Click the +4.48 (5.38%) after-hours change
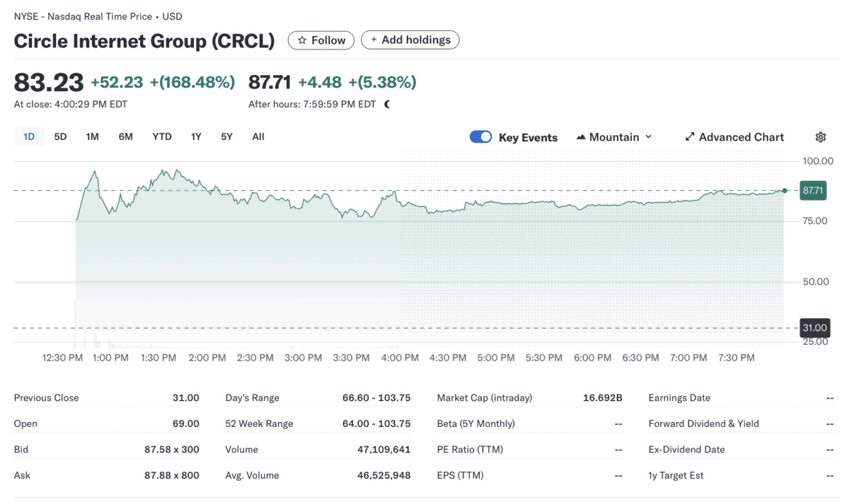The image size is (849, 504). coord(357,83)
